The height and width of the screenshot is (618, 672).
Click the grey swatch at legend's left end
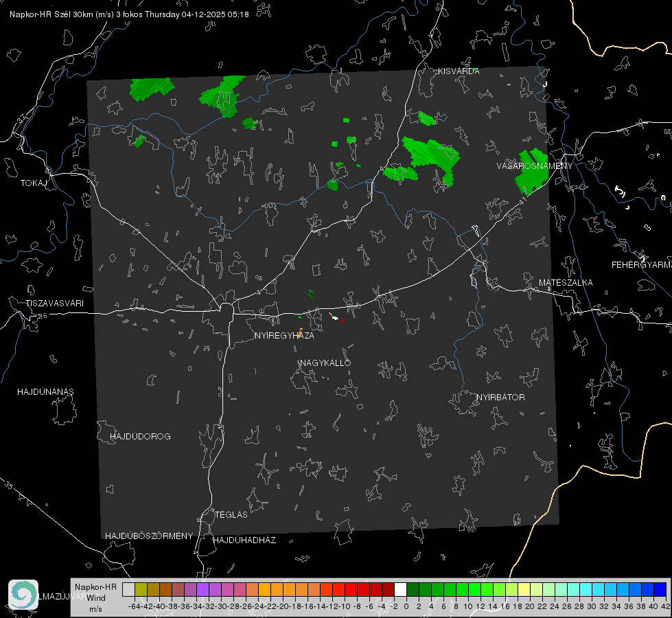[128, 589]
